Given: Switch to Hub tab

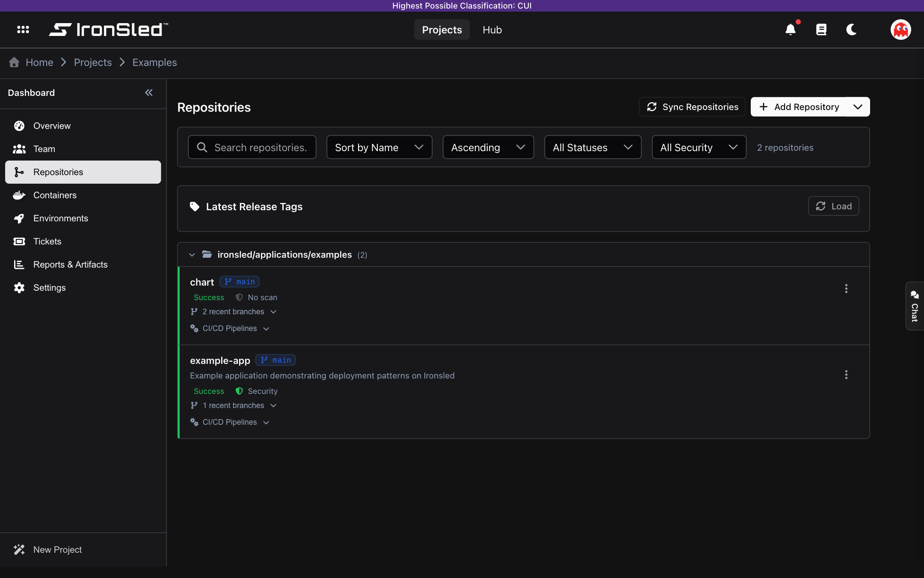Looking at the screenshot, I should 492,30.
